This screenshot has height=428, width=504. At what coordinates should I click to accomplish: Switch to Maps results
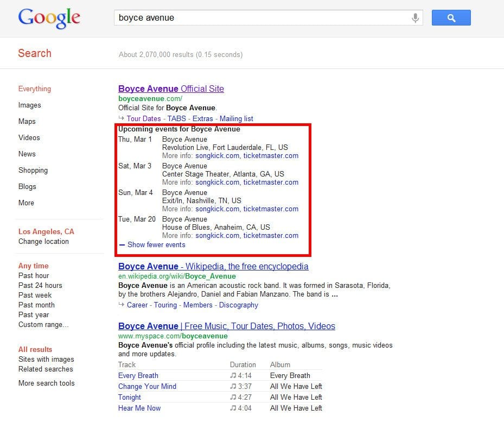tap(27, 121)
